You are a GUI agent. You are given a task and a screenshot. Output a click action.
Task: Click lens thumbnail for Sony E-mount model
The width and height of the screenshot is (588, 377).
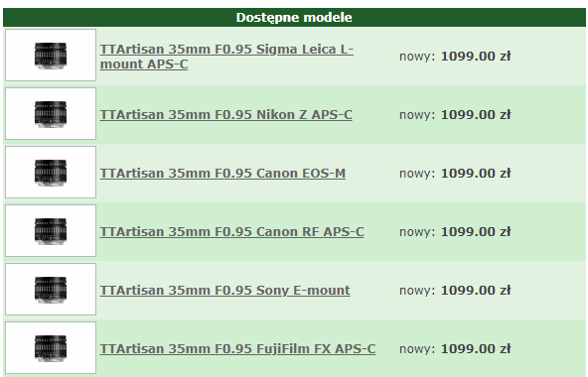51,289
